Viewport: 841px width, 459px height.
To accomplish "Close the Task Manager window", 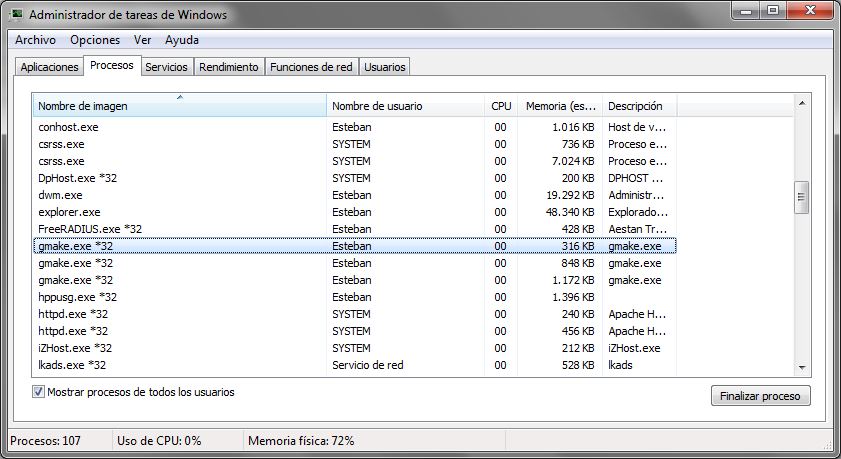I will (x=810, y=10).
